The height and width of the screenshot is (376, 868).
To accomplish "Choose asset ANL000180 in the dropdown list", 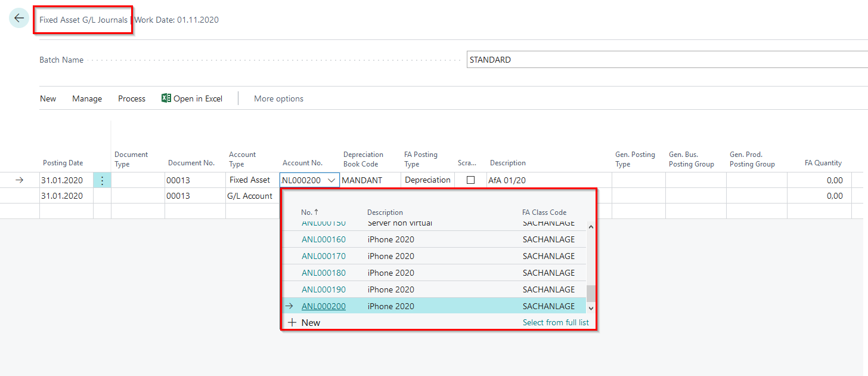I will [x=323, y=273].
